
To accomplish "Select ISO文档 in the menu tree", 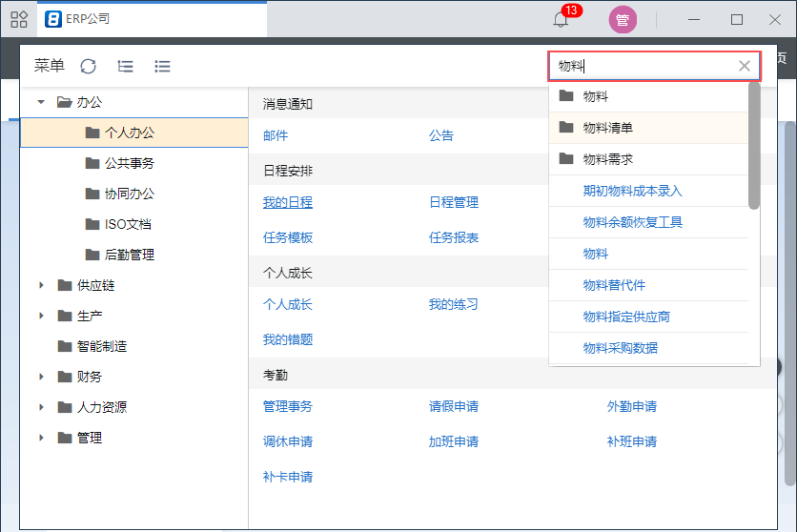I will 128,224.
